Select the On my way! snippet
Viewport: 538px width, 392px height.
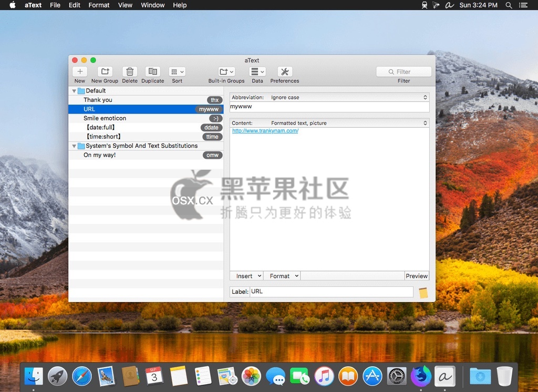point(146,155)
